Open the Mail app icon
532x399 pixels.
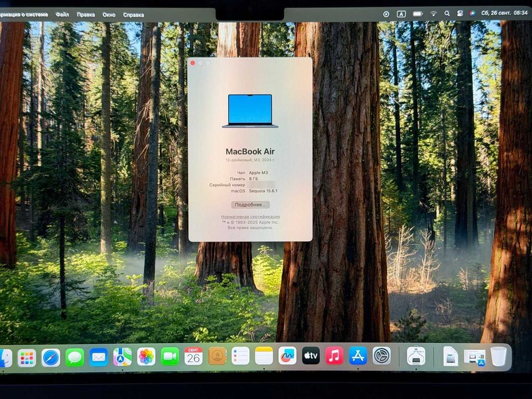[99, 357]
